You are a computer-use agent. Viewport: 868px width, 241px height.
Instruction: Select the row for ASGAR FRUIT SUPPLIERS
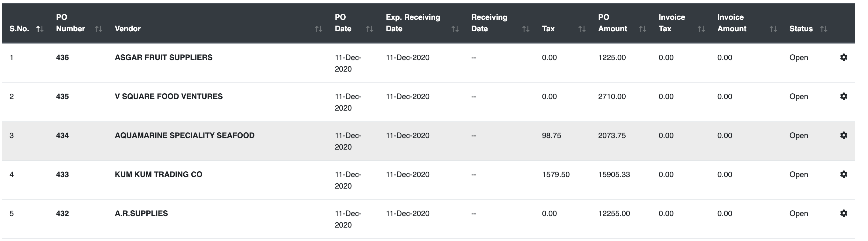pyautogui.click(x=163, y=58)
